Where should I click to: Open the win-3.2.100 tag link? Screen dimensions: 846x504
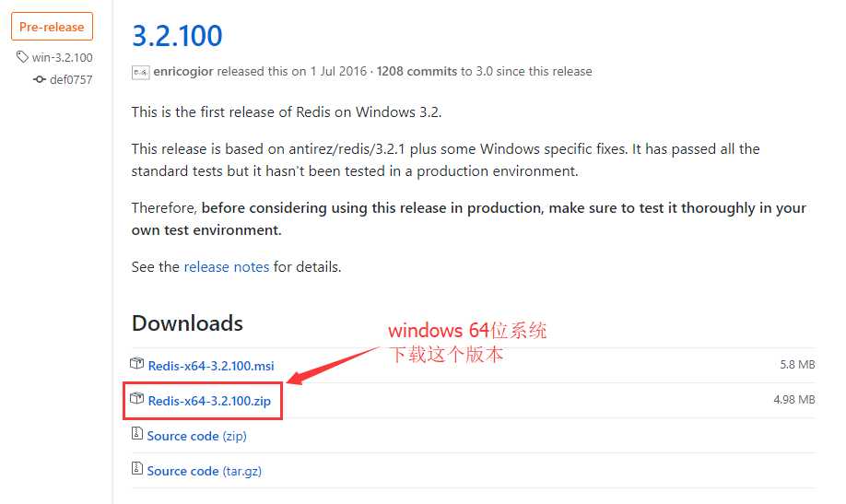pos(63,57)
